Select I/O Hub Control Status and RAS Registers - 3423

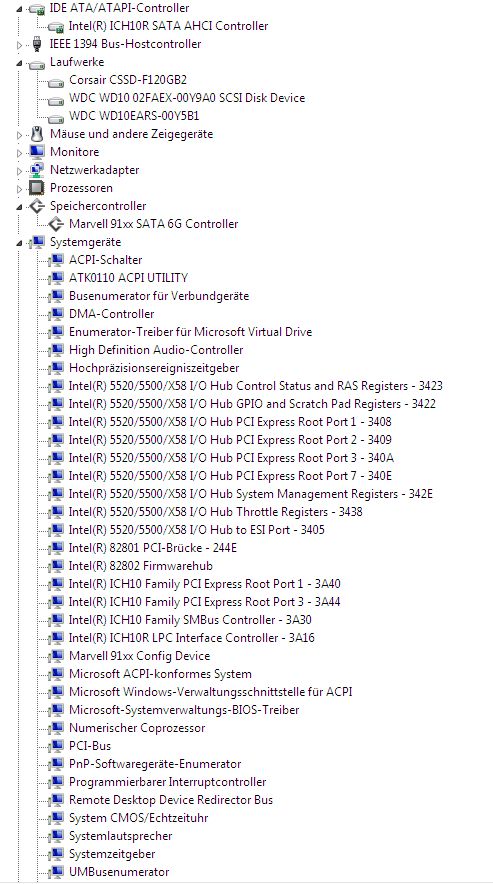[x=256, y=386]
